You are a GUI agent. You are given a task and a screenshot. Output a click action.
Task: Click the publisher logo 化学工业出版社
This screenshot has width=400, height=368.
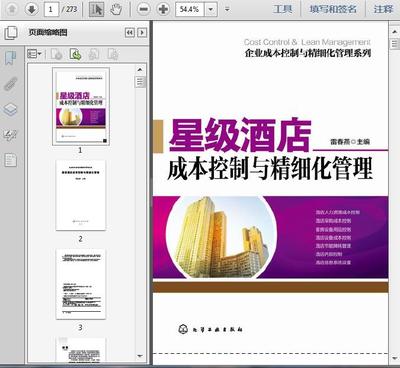(210, 329)
